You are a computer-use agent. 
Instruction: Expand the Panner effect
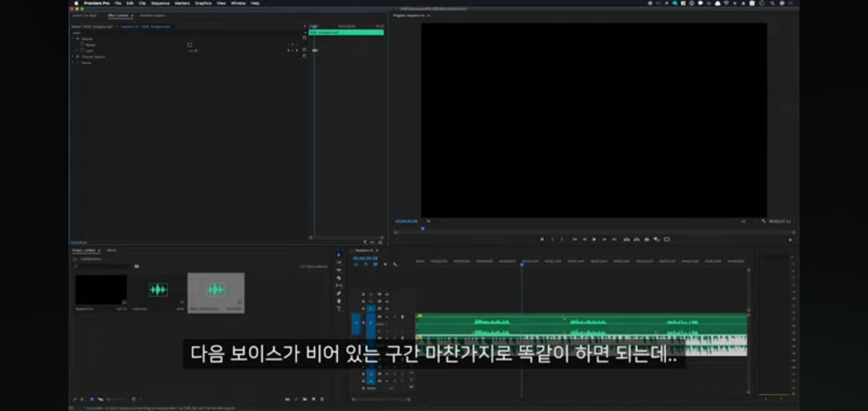click(73, 63)
